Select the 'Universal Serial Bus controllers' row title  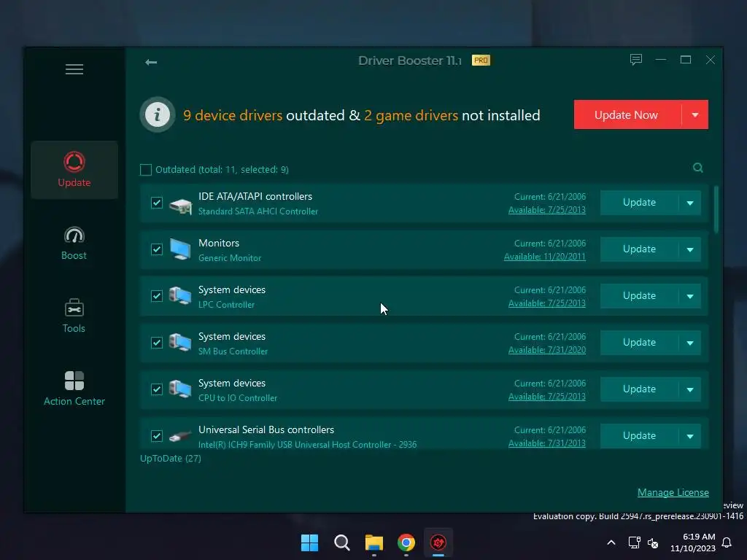266,429
